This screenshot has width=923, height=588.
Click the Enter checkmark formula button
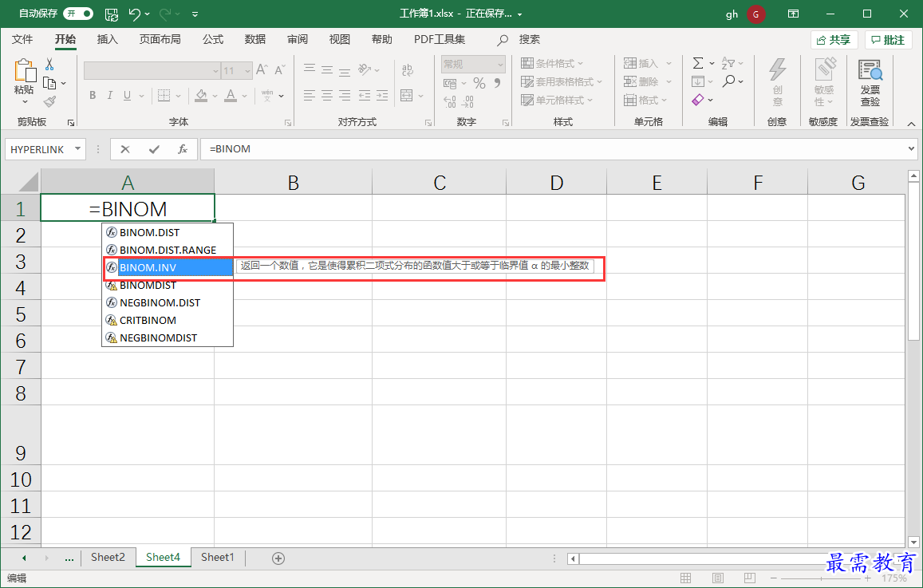(x=154, y=149)
